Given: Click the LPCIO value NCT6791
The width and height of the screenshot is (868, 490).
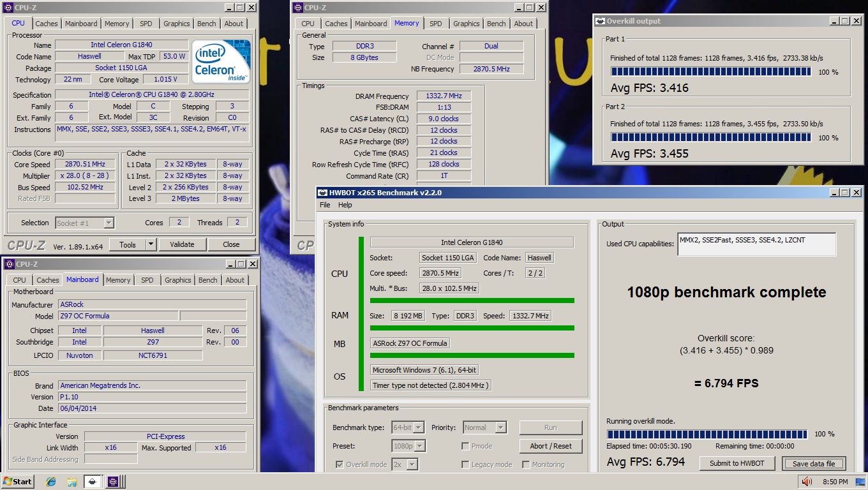Looking at the screenshot, I should [153, 355].
